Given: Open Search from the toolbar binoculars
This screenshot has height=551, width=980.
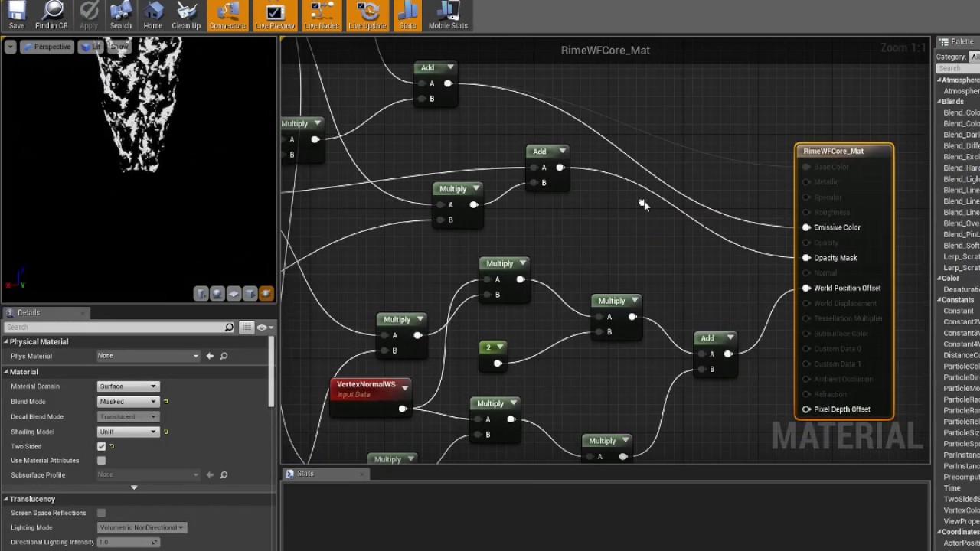Looking at the screenshot, I should [x=120, y=15].
